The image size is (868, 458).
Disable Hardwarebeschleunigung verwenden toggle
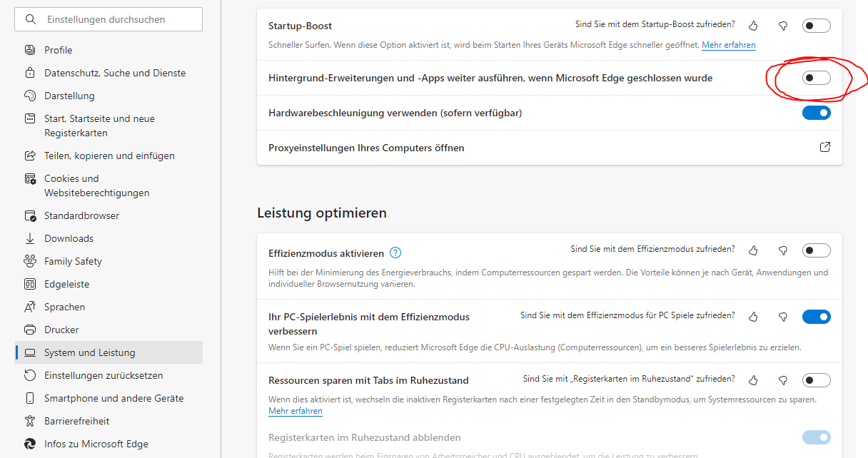pyautogui.click(x=817, y=113)
